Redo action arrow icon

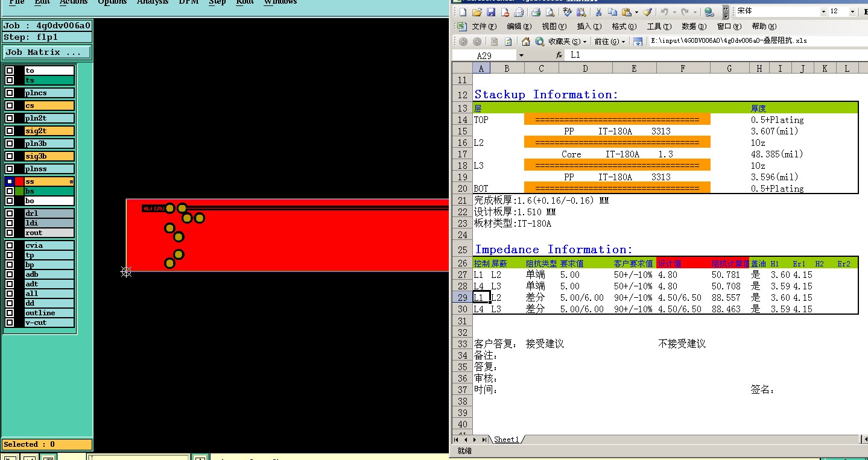(685, 12)
